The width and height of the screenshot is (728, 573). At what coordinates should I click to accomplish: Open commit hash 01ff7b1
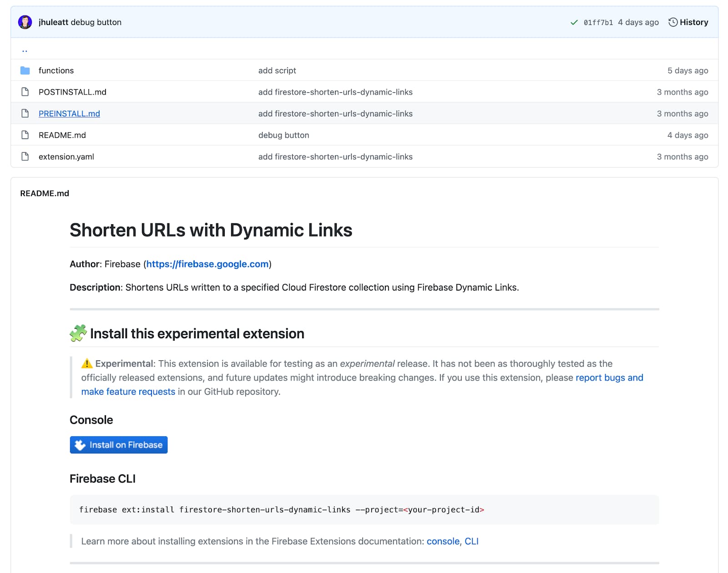click(598, 22)
